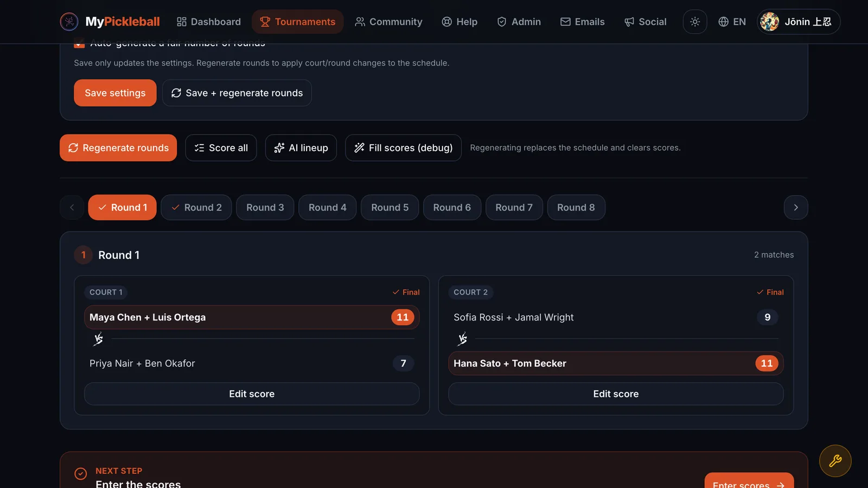868x488 pixels.
Task: Open the AI lineup tool
Action: (301, 147)
